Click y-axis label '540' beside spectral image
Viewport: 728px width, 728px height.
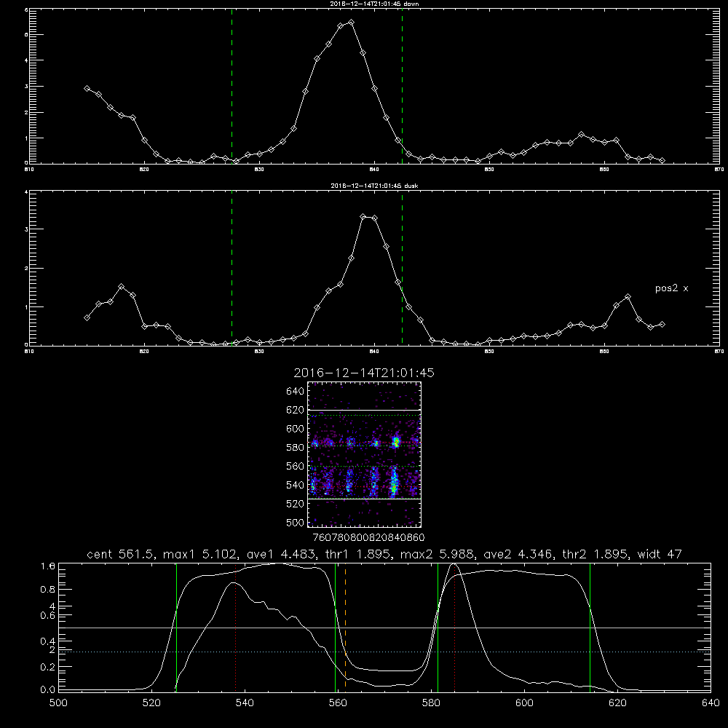click(x=296, y=485)
